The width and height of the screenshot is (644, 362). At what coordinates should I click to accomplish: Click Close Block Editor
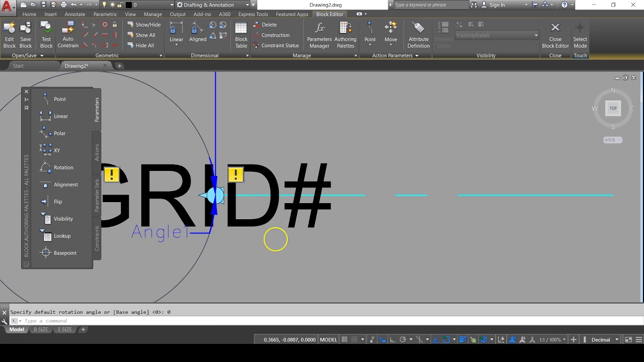coord(555,35)
